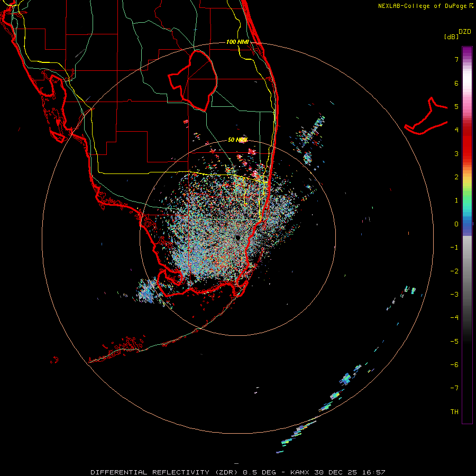Click the scale value 7 label
The height and width of the screenshot is (476, 476).
456,59
